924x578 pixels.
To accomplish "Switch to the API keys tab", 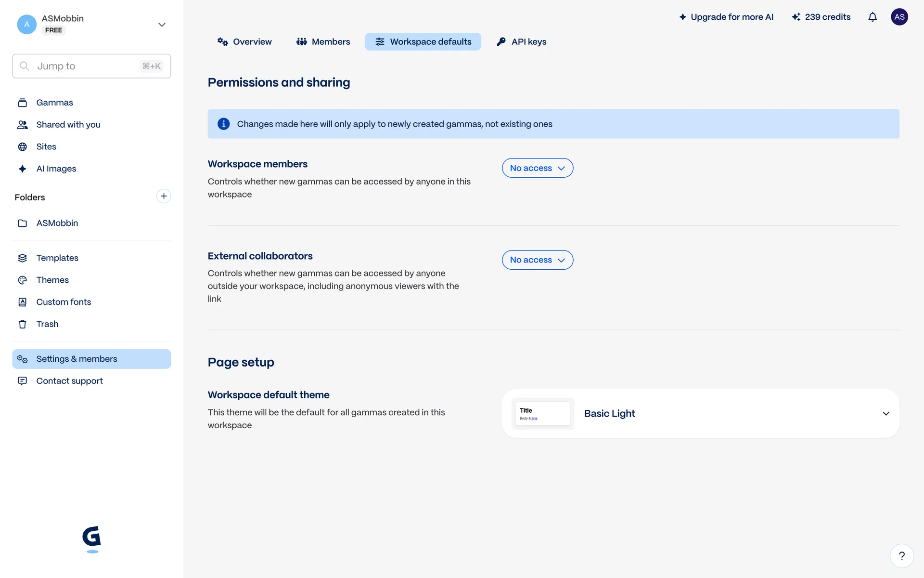I will [x=521, y=42].
